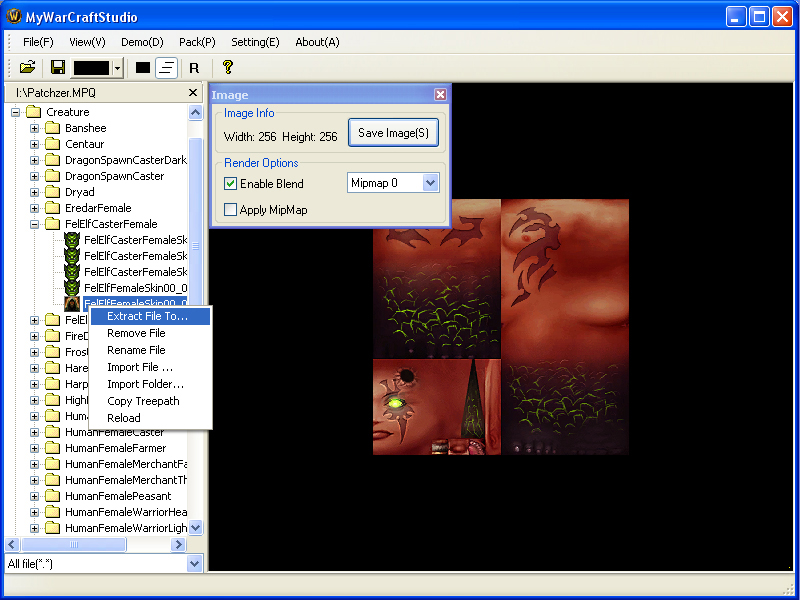
Task: Open the Demo(D) menu
Action: point(142,42)
